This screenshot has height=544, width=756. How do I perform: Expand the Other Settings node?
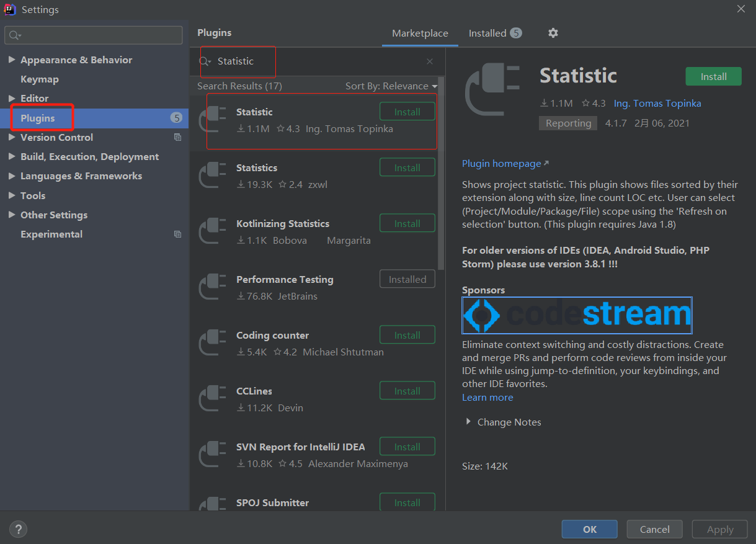[x=12, y=215]
